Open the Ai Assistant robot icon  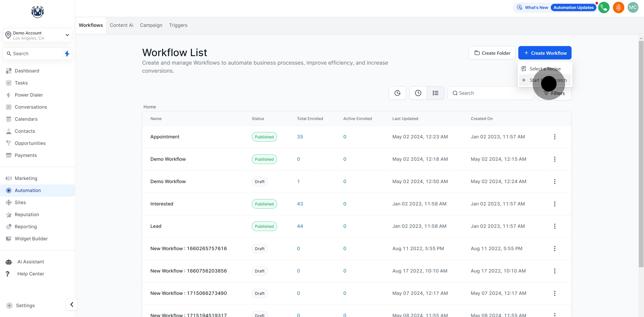click(x=9, y=262)
